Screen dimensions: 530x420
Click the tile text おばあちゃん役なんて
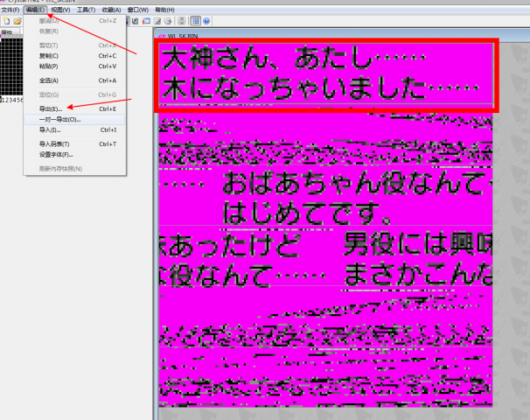point(352,183)
